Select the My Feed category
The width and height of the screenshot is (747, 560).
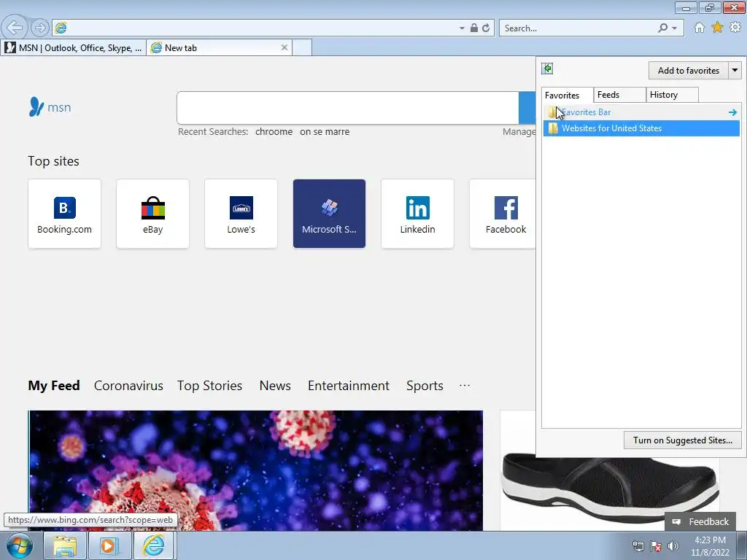point(54,385)
